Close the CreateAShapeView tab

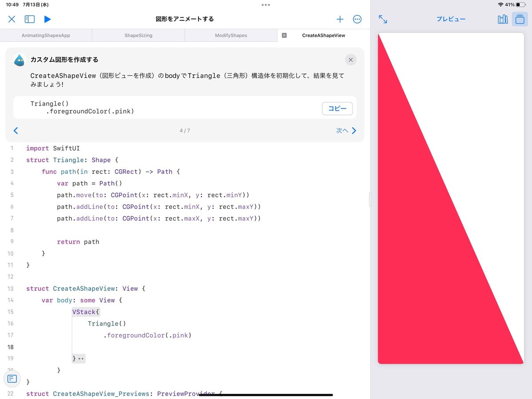284,35
